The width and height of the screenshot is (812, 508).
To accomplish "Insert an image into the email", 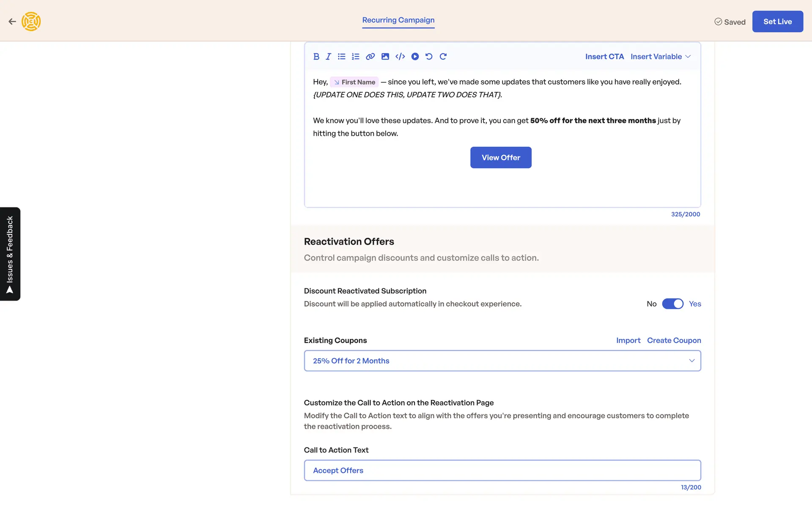I will pyautogui.click(x=385, y=56).
